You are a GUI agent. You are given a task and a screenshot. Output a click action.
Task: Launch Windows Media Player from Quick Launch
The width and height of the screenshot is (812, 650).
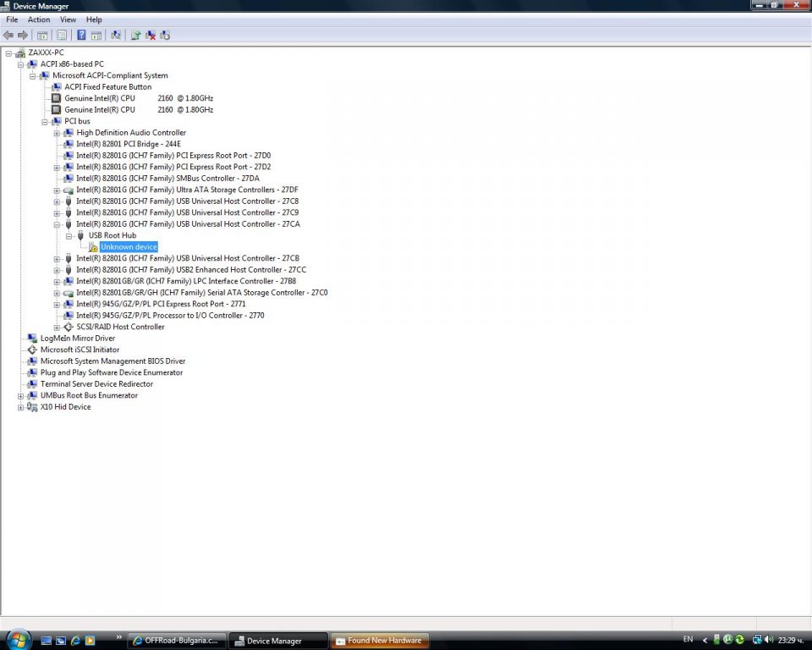tap(91, 641)
